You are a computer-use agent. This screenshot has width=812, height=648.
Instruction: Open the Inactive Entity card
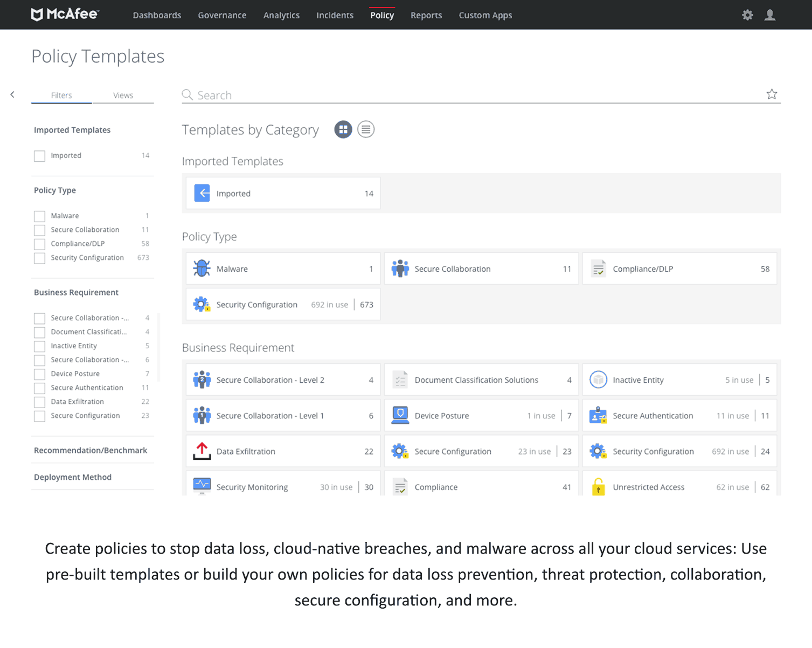[x=679, y=380]
